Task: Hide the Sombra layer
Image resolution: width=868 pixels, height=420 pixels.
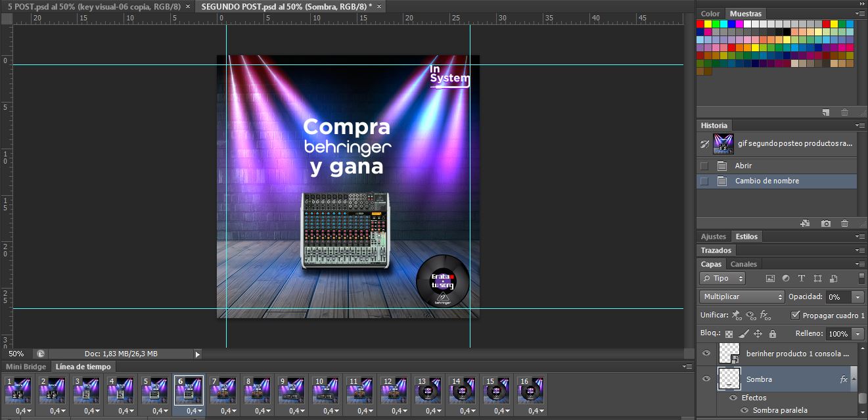Action: coord(706,379)
